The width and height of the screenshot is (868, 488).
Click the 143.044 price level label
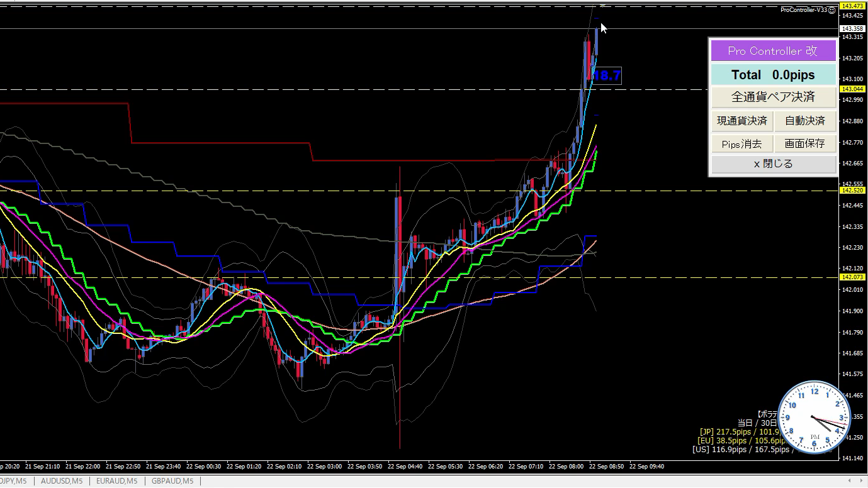(x=852, y=89)
